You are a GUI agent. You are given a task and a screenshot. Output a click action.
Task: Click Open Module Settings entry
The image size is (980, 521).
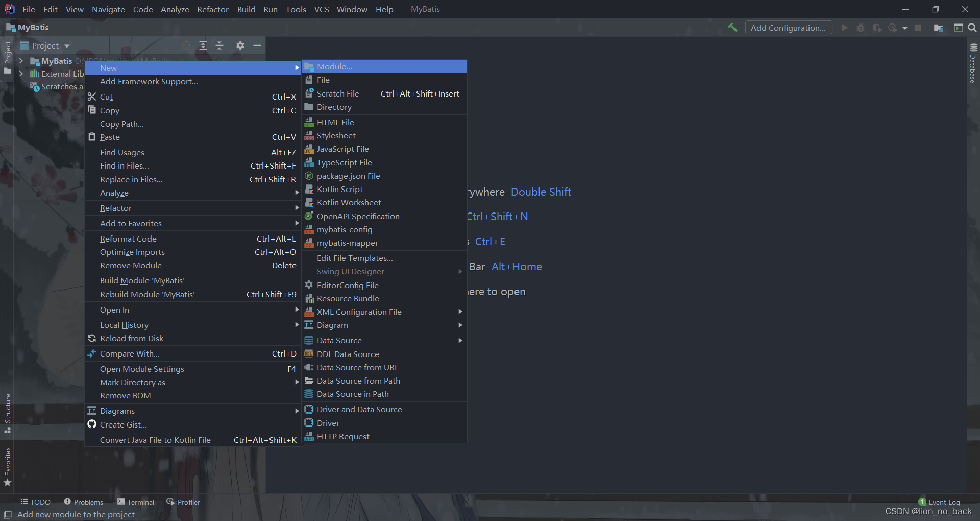click(x=193, y=369)
